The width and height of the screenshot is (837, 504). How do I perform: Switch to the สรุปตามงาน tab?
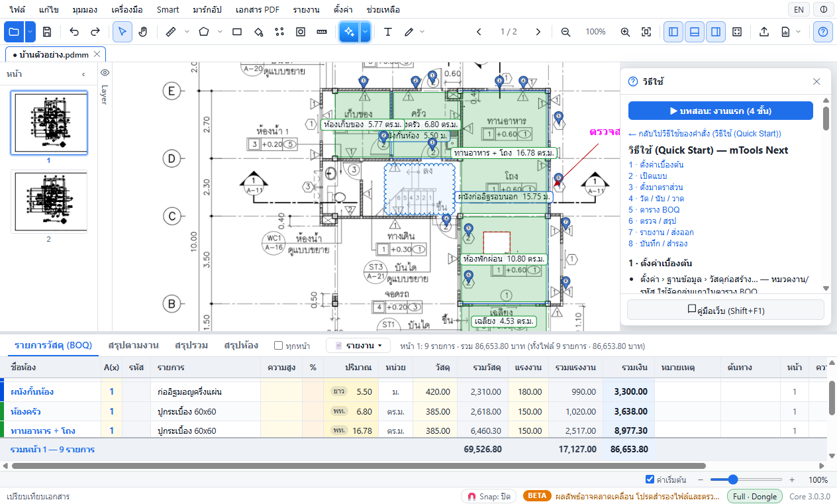point(133,346)
